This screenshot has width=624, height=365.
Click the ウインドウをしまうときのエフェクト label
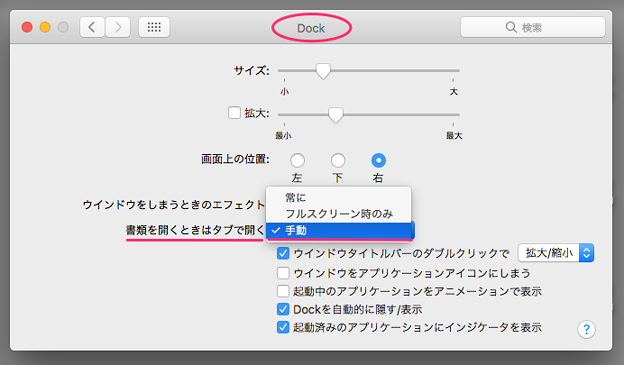click(x=174, y=205)
